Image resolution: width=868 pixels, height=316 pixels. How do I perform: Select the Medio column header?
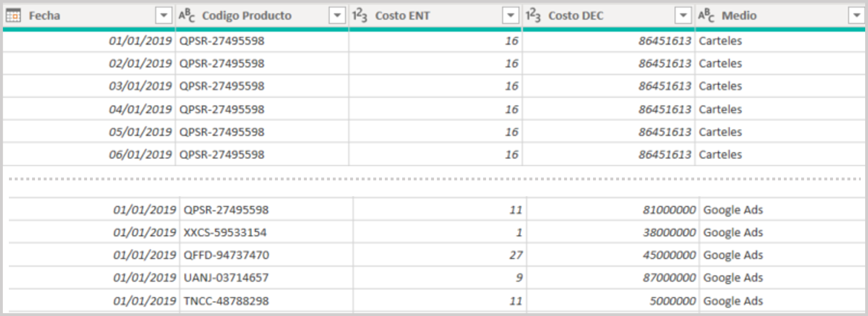coord(739,15)
